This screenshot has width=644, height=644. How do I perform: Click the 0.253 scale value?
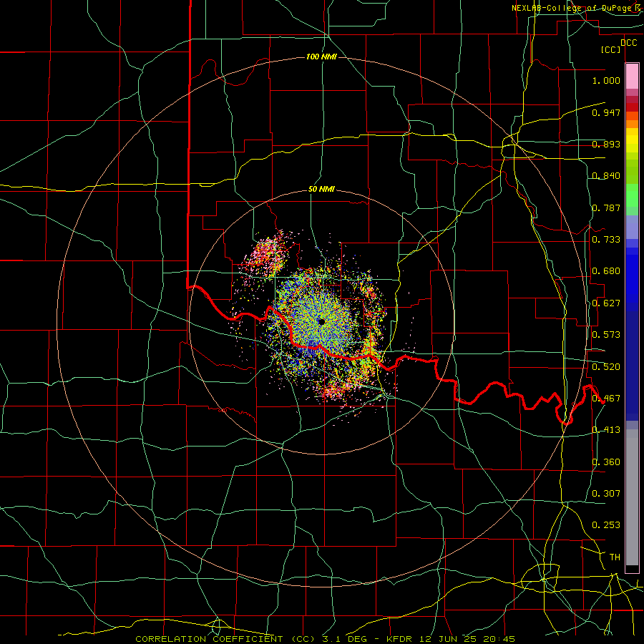606,525
